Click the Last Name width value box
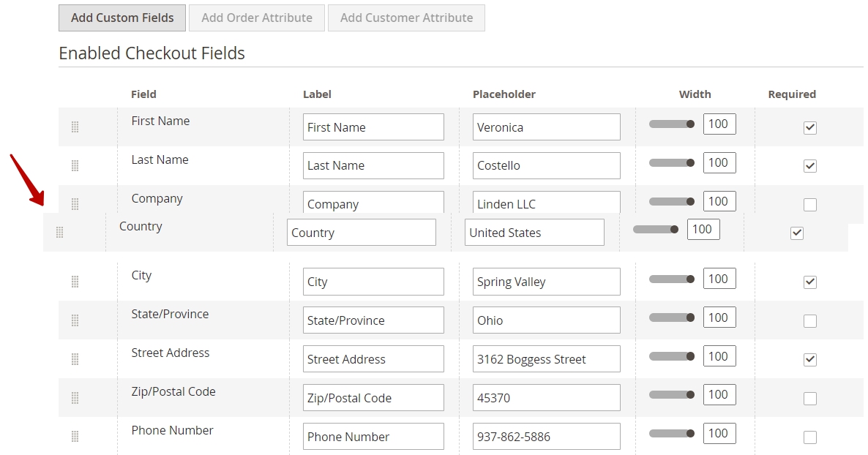The image size is (868, 455). point(719,162)
